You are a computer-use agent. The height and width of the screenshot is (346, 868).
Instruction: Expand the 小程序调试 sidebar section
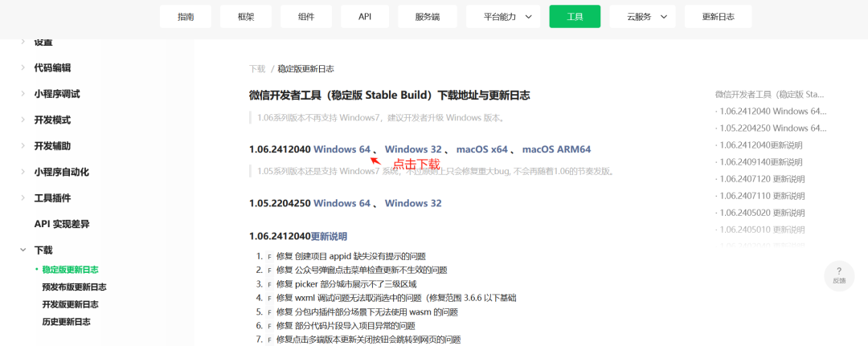[56, 94]
